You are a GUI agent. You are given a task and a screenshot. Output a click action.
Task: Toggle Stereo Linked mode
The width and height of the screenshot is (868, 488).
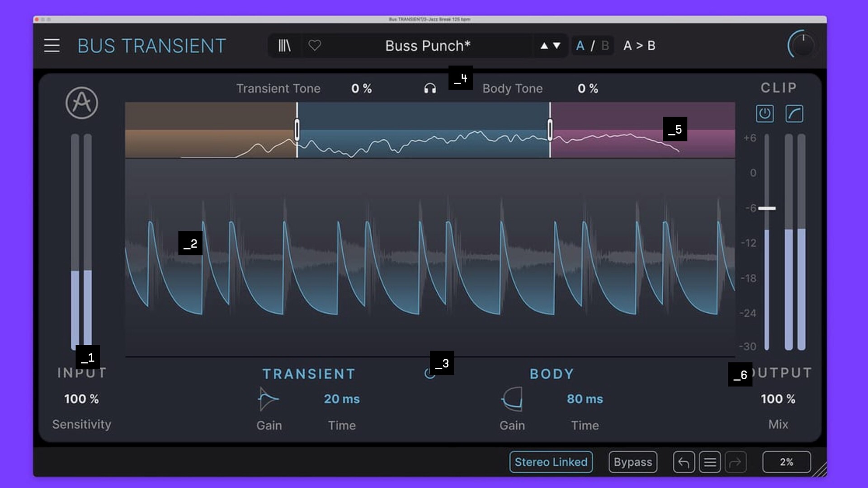551,462
